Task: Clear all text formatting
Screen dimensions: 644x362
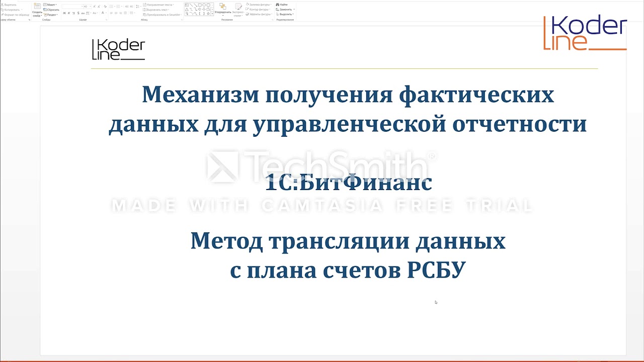Action: click(x=105, y=7)
